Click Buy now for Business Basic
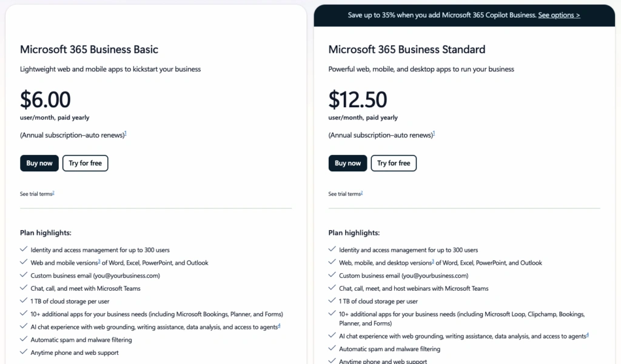 (x=39, y=163)
